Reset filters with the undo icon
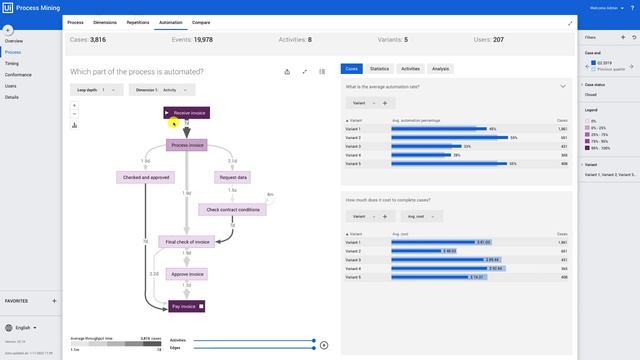The height and width of the screenshot is (360, 640). [634, 37]
